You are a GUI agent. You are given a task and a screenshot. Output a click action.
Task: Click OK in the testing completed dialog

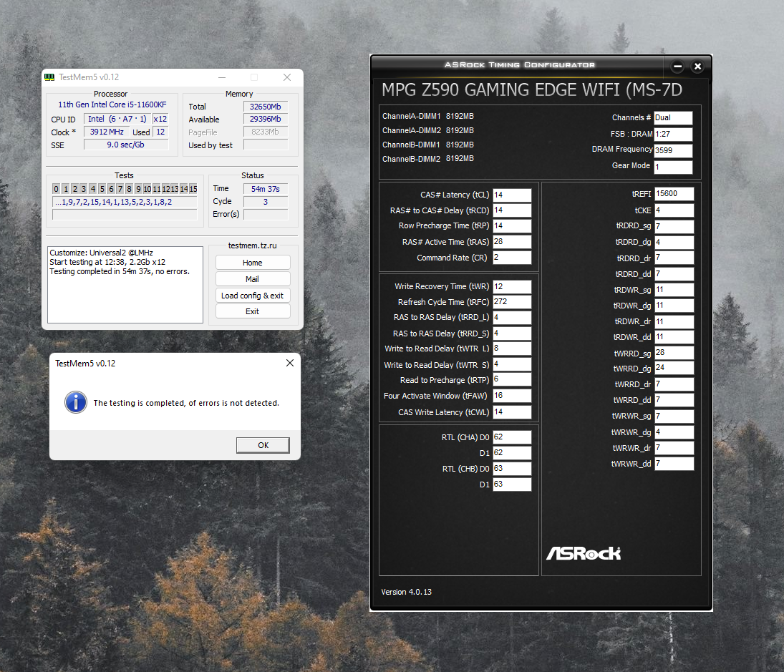[263, 445]
